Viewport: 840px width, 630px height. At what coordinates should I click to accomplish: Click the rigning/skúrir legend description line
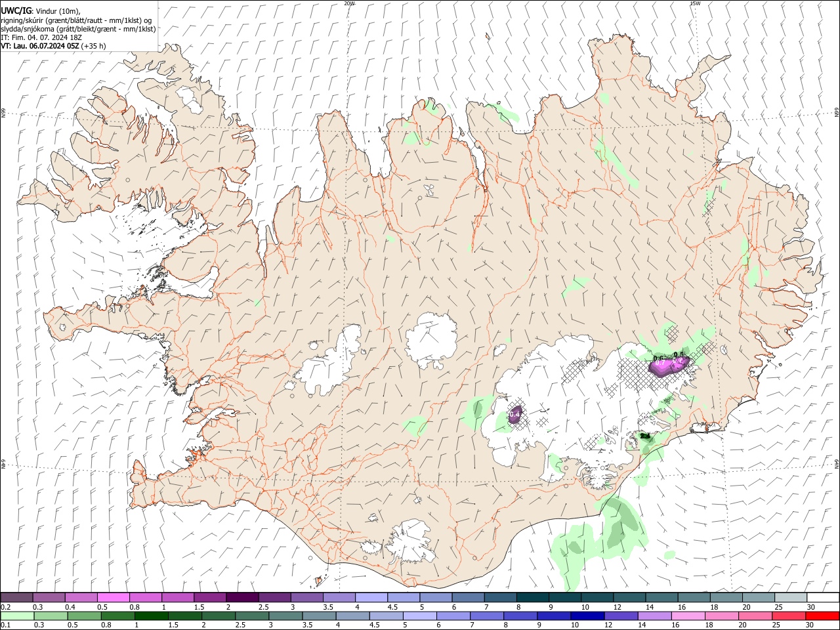pyautogui.click(x=76, y=20)
